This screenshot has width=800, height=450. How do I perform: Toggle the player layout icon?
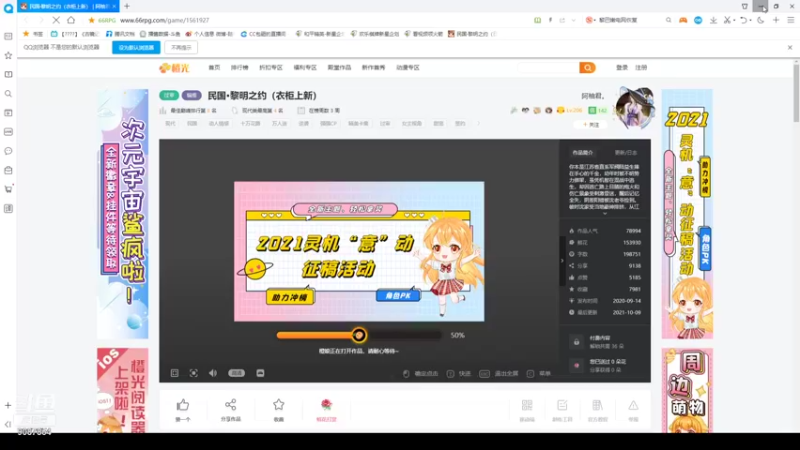click(x=174, y=373)
